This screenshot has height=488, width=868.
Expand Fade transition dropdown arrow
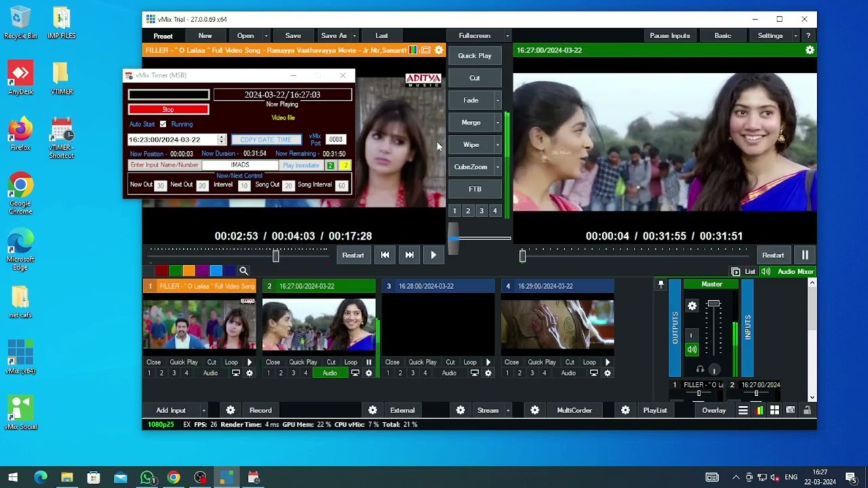[x=498, y=100]
